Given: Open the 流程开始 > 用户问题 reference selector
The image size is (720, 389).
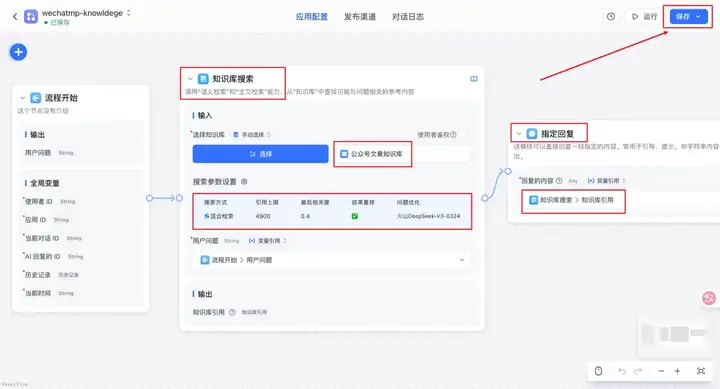Looking at the screenshot, I should [332, 260].
